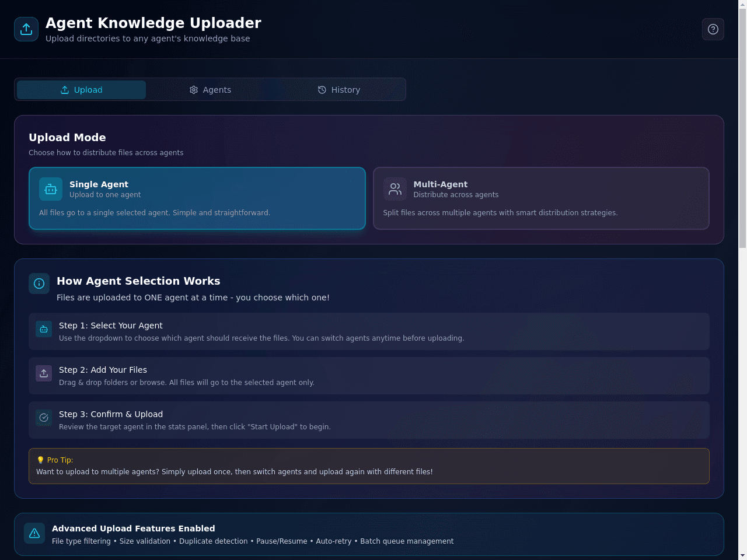
Task: Click the clock icon on the History tab
Action: [322, 90]
